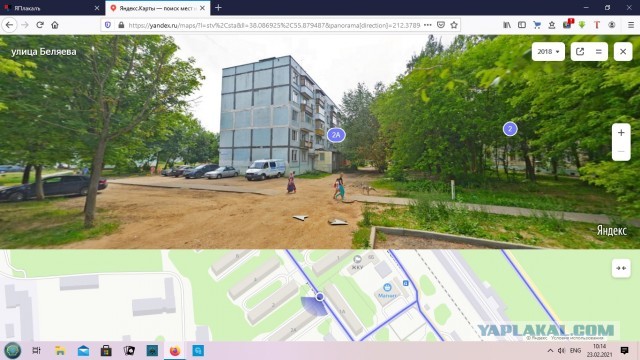Image resolution: width=640 pixels, height=360 pixels.
Task: Open the taskbar clock and date
Action: coord(599,351)
